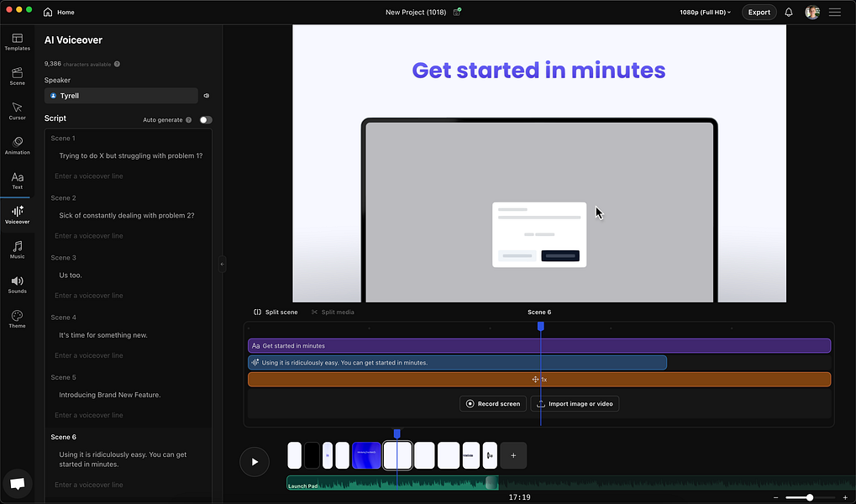Open the Animation panel

pyautogui.click(x=17, y=146)
